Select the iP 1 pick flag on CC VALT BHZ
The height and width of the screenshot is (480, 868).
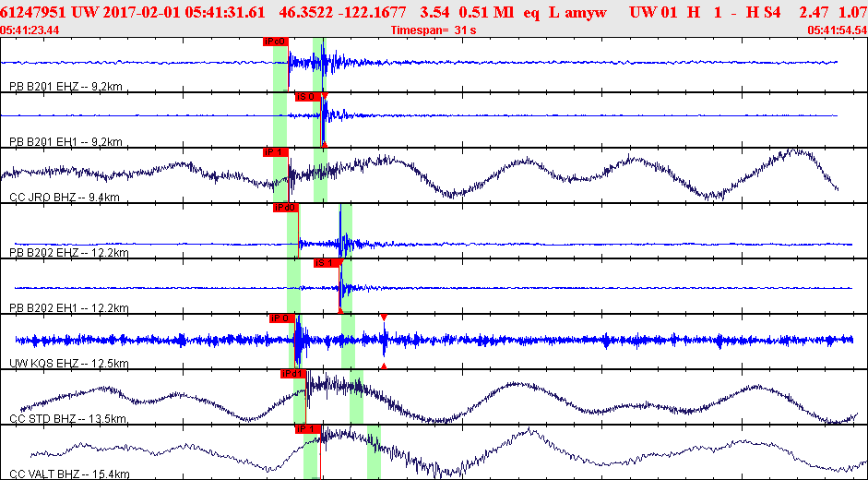(x=308, y=429)
